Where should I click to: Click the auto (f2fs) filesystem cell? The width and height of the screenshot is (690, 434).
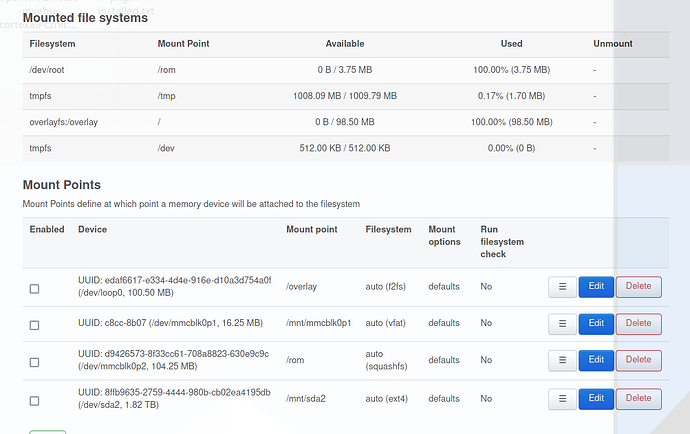(x=385, y=287)
